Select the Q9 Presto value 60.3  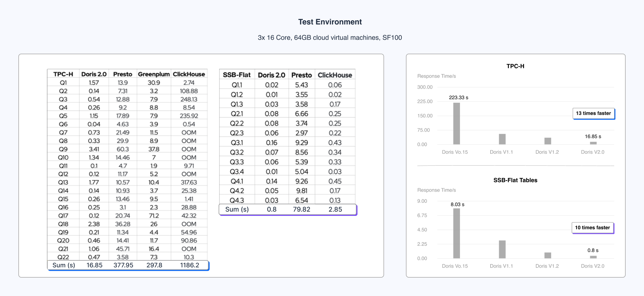[123, 149]
